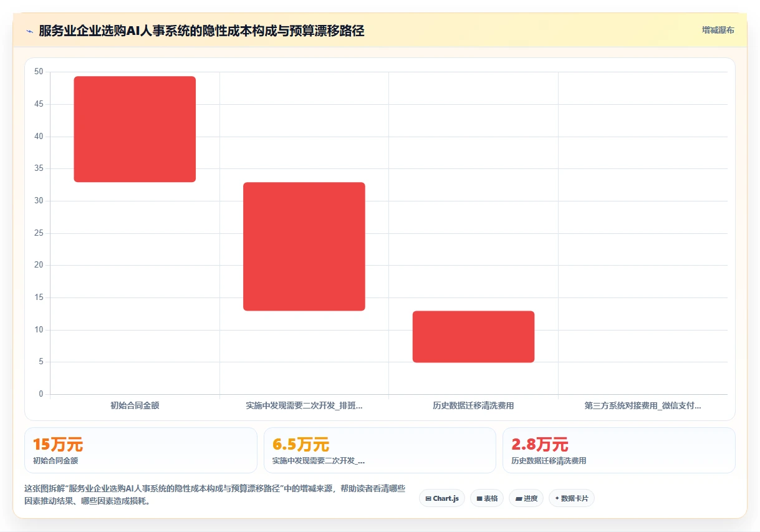Screen dimensions: 760x532
Task: Click card caption 实施中发现需要二次开发_...
Action: [319, 461]
